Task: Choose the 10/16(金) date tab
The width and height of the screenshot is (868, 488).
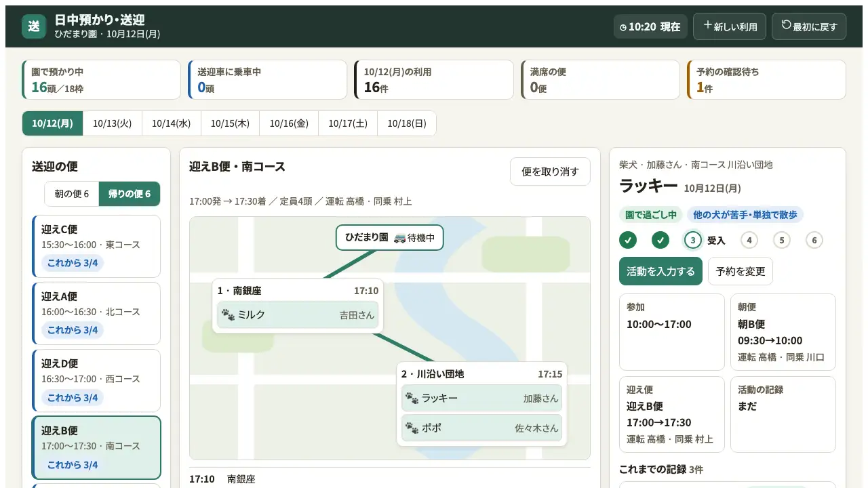Action: [x=290, y=123]
